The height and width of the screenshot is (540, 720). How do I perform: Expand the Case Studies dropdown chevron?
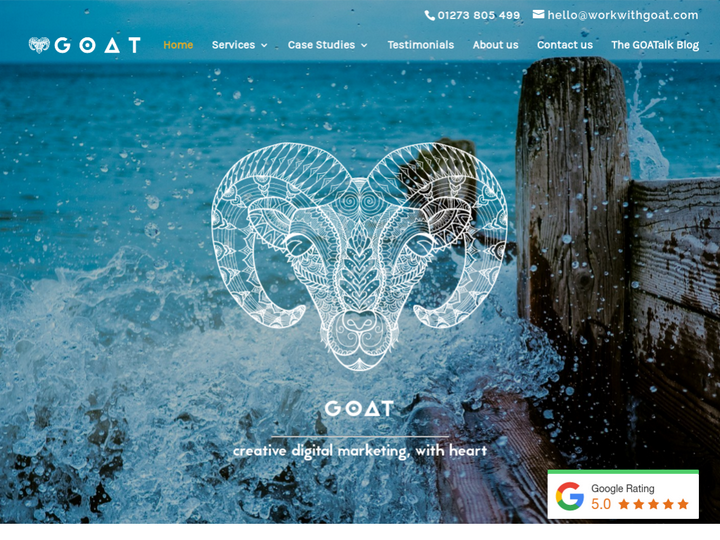click(364, 45)
